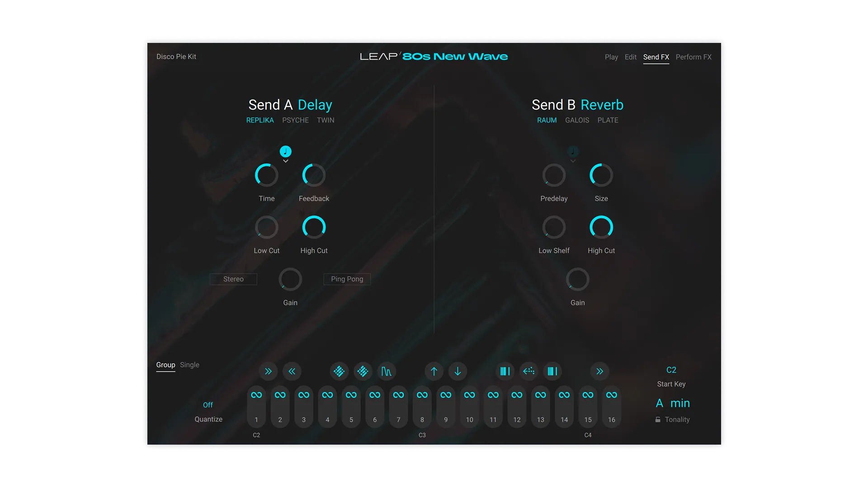Expand the Send A sync chevron dropdown
The width and height of the screenshot is (868, 488).
[285, 161]
